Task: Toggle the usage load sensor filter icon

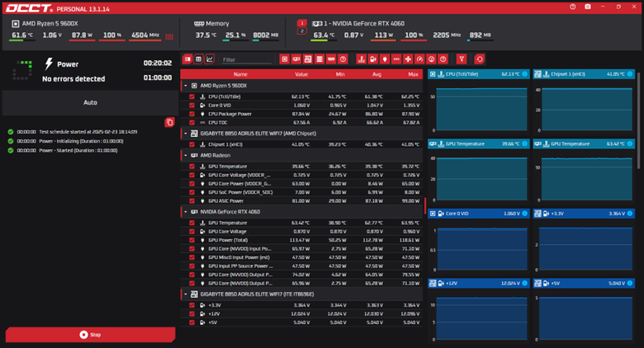Action: click(431, 59)
